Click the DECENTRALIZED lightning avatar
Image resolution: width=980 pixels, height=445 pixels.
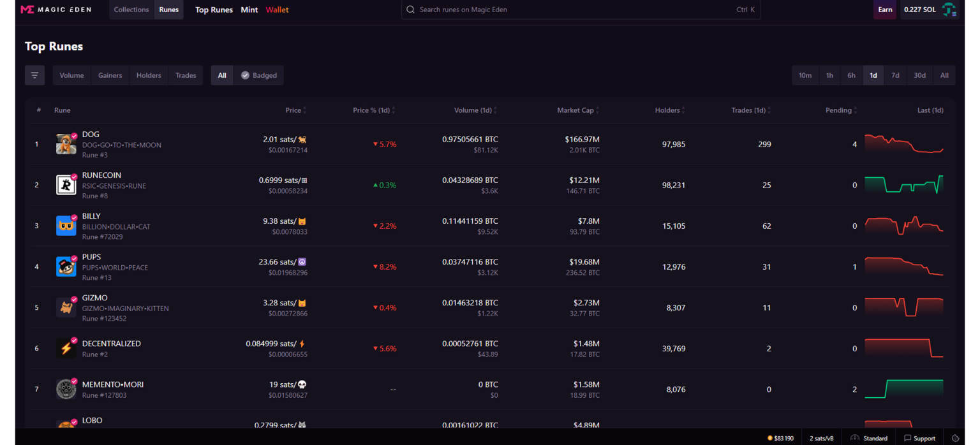tap(66, 348)
